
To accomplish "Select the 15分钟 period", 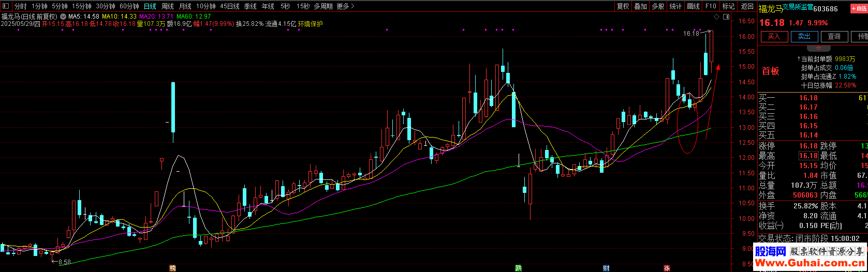I will point(81,6).
